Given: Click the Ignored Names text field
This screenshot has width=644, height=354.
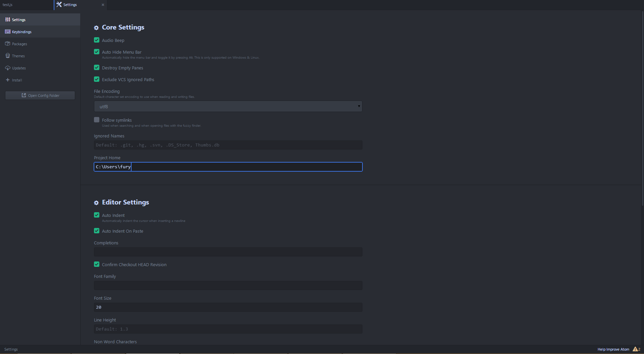Looking at the screenshot, I should click(x=228, y=145).
